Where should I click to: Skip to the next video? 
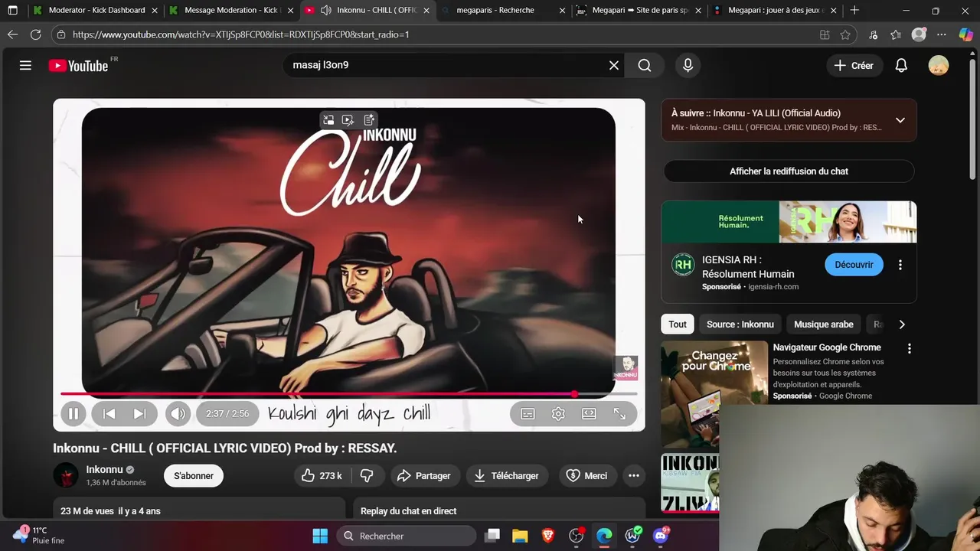[x=139, y=414]
